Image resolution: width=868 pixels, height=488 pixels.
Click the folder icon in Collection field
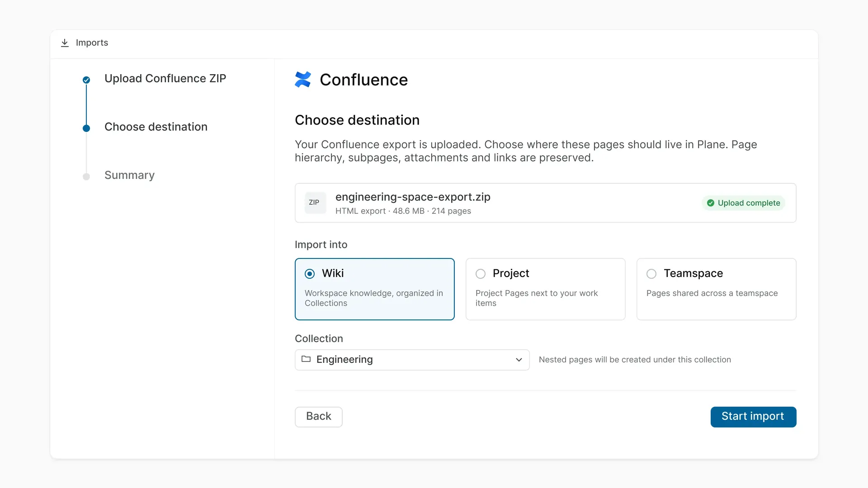(x=306, y=359)
